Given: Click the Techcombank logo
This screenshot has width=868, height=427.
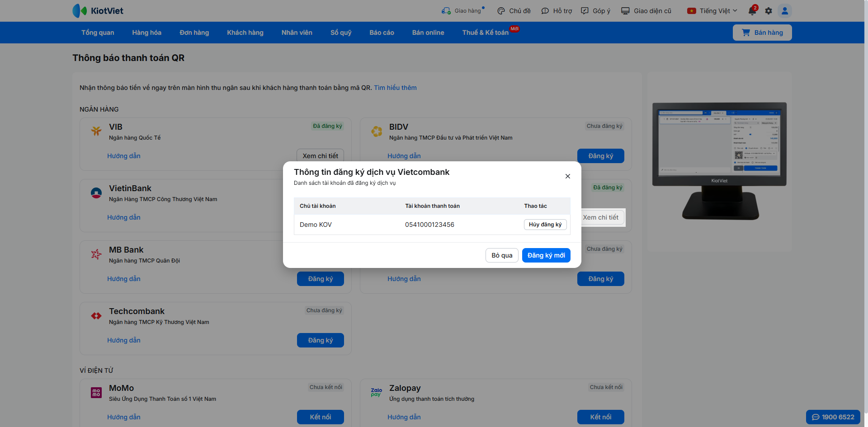Looking at the screenshot, I should coord(96,316).
